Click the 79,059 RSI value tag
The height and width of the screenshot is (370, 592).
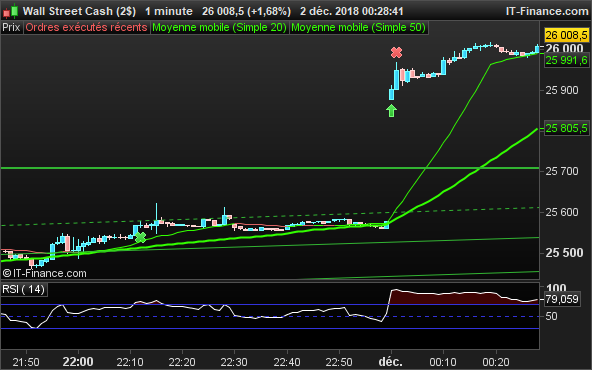[562, 299]
